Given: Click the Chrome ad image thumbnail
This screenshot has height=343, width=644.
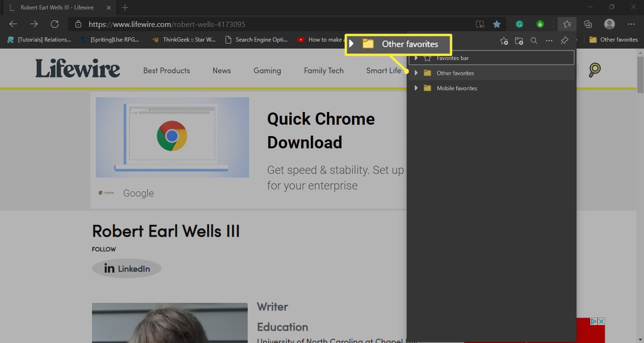Looking at the screenshot, I should click(x=172, y=137).
